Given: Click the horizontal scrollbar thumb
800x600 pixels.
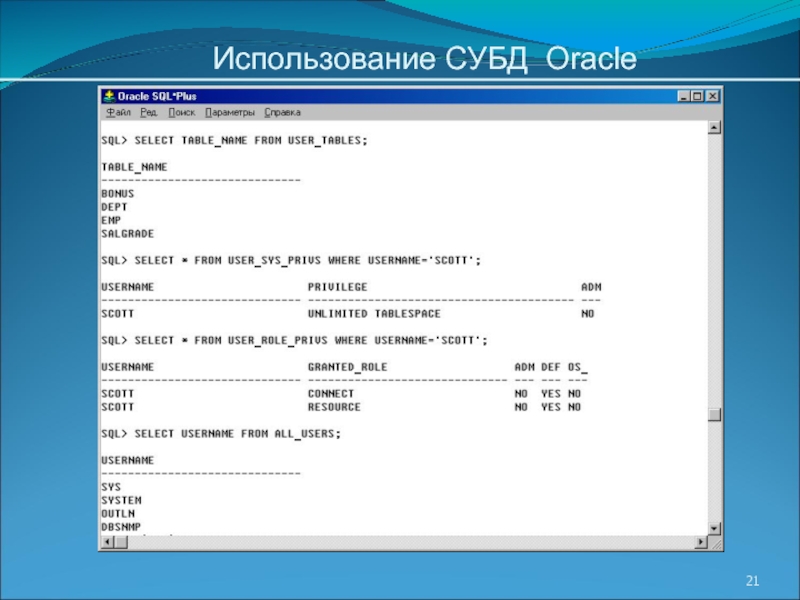Looking at the screenshot, I should (121, 542).
